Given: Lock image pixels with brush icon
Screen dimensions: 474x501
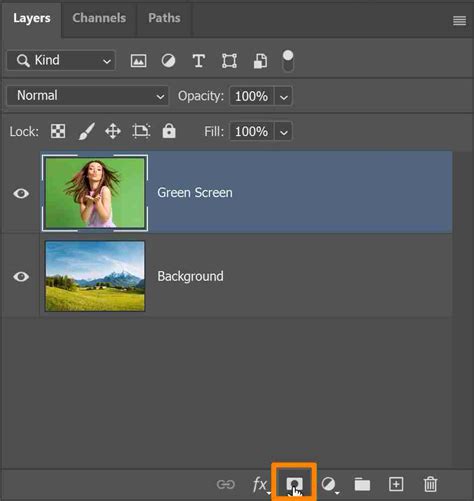Looking at the screenshot, I should click(x=86, y=131).
